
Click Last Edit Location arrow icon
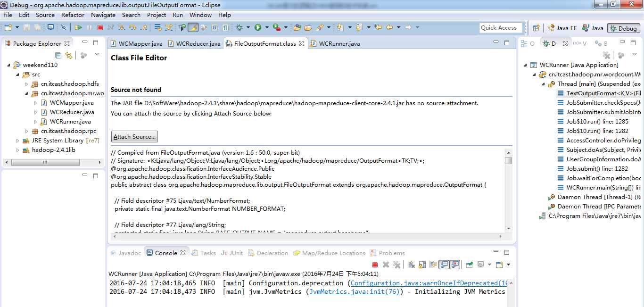(378, 28)
